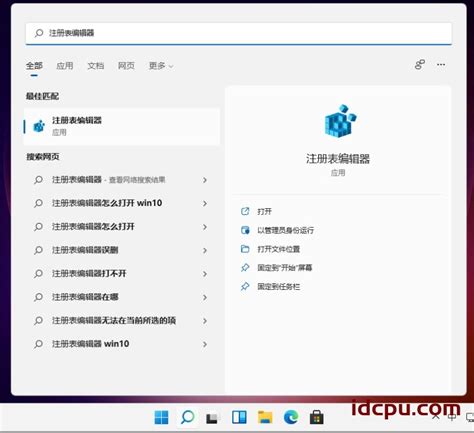Expand chevron for 无法在当前所选的项 row
Viewport: 474px width, 433px height.
[x=205, y=321]
